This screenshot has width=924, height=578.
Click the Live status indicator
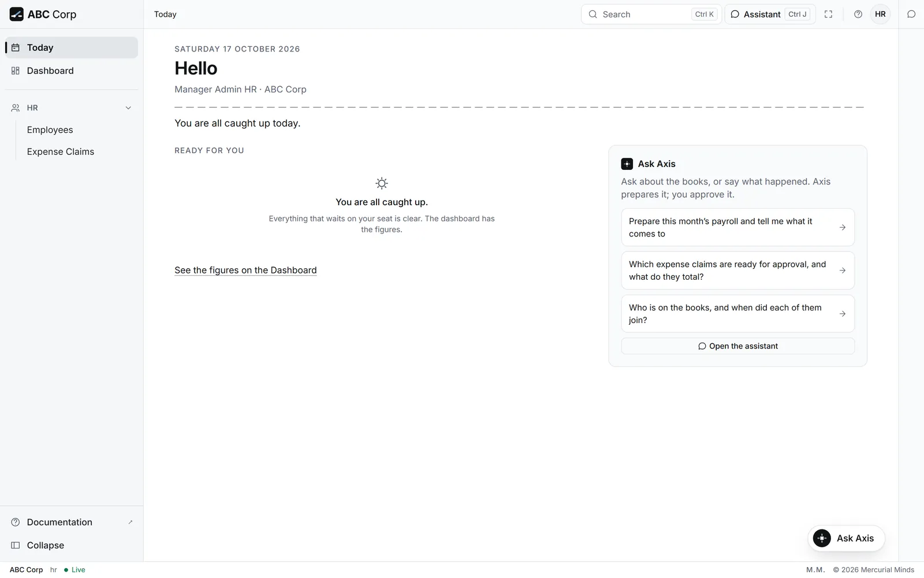[x=74, y=570]
